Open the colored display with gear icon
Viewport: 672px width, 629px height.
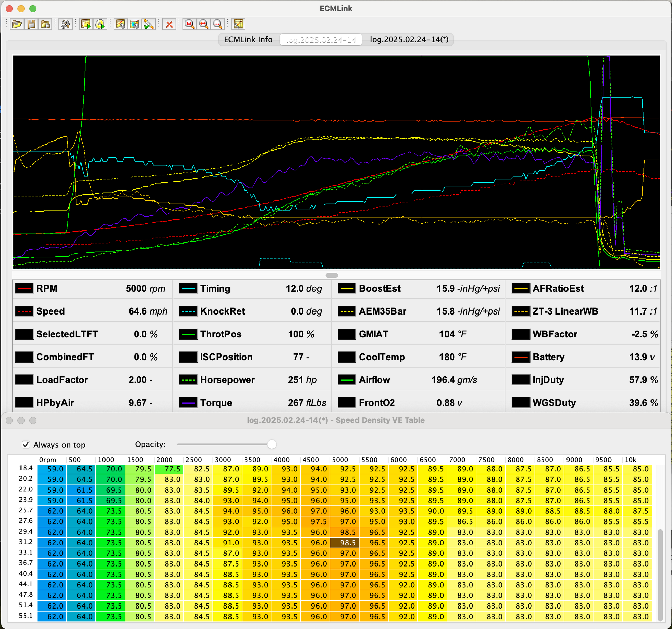[x=134, y=24]
